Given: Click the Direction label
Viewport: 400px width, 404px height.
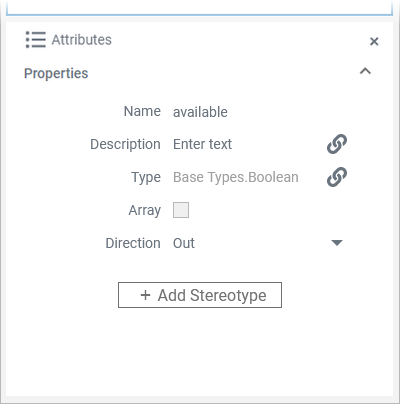Looking at the screenshot, I should coord(133,243).
